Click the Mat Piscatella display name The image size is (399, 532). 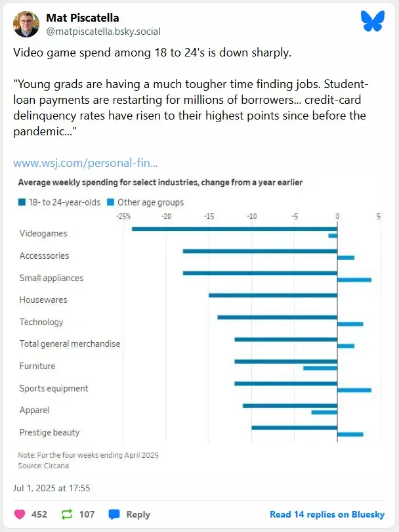83,18
